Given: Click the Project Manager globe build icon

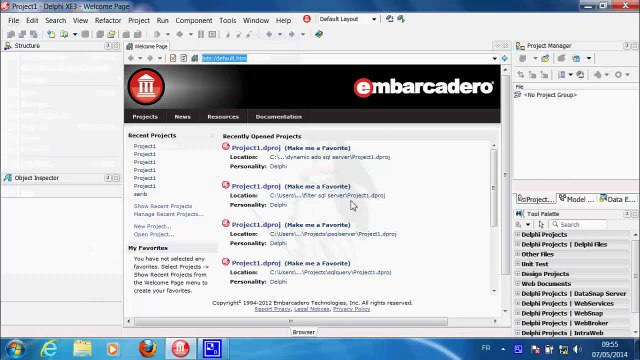Looking at the screenshot, I should tap(576, 58).
